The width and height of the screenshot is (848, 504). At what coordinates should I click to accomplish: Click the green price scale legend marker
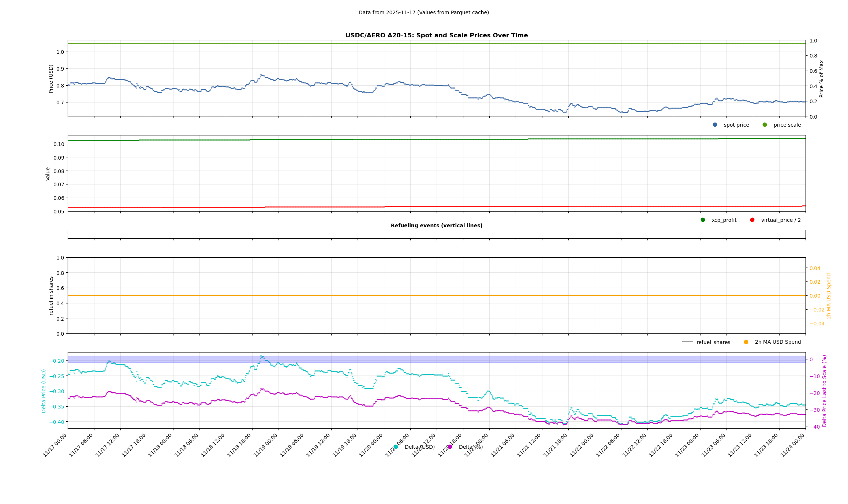click(x=765, y=125)
